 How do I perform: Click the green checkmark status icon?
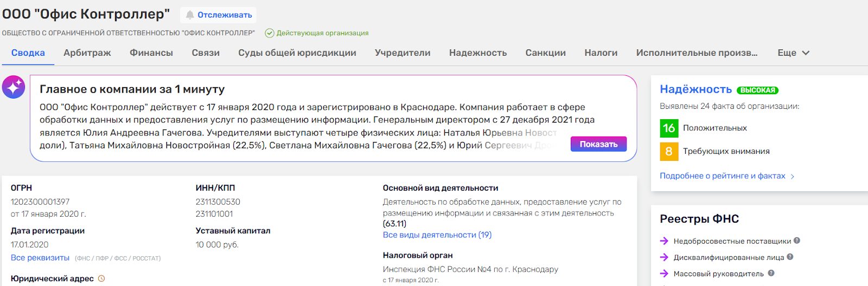pos(270,33)
